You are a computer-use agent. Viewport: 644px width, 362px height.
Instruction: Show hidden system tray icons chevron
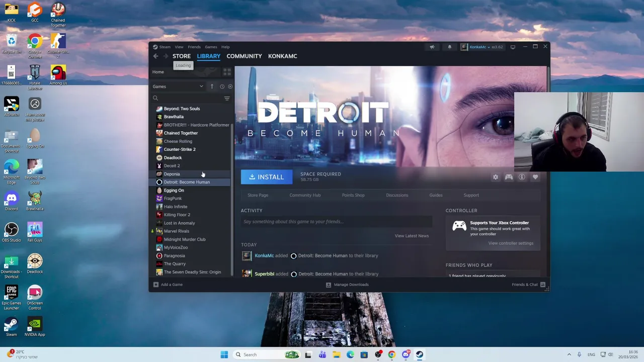pos(569,354)
